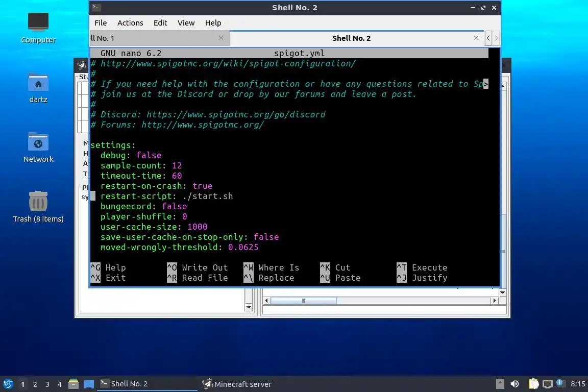Click the 'restart-on-crash: true' line
The height and width of the screenshot is (392, 588).
coord(156,186)
